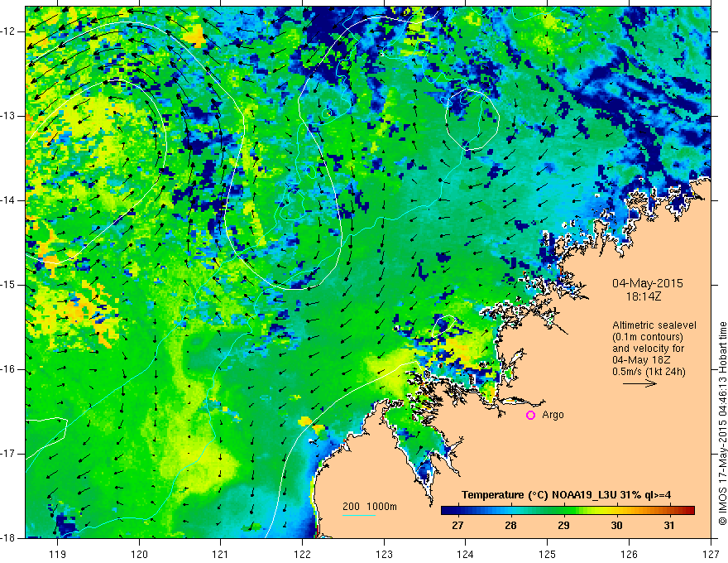The width and height of the screenshot is (728, 563).
Task: Click the 119 longitude axis label
Action: pos(58,554)
